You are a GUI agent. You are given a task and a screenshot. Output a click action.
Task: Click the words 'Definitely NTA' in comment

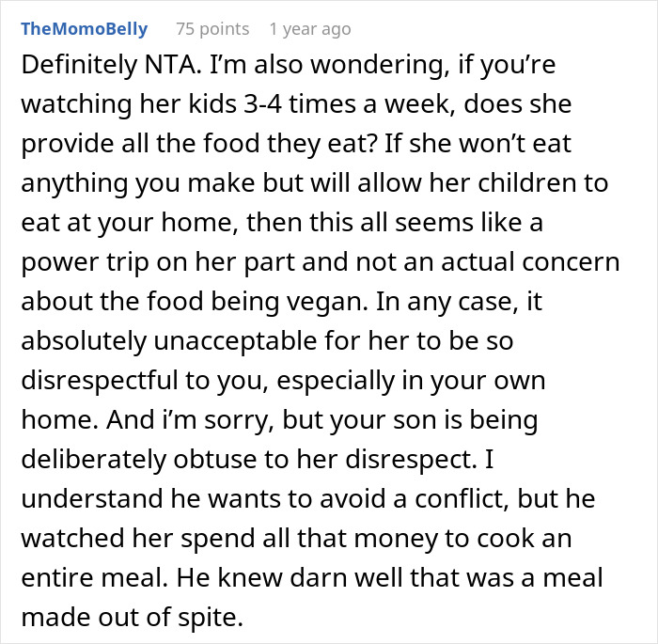pos(102,69)
